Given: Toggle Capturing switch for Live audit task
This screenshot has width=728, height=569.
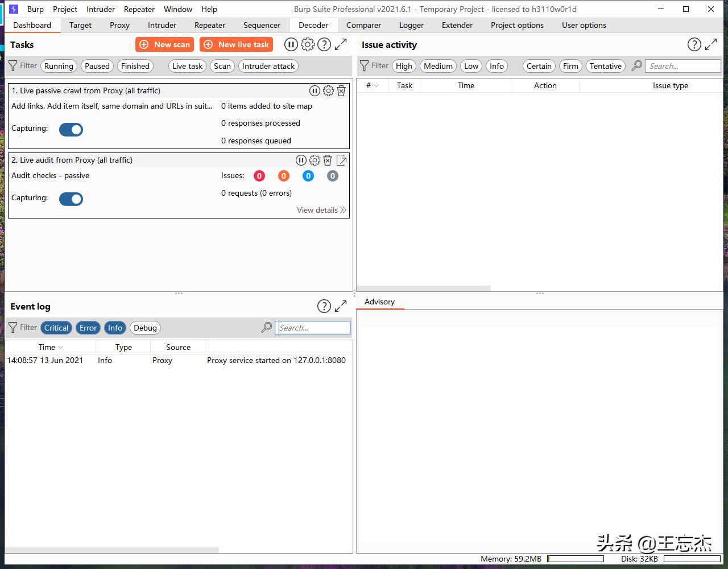Looking at the screenshot, I should (71, 199).
